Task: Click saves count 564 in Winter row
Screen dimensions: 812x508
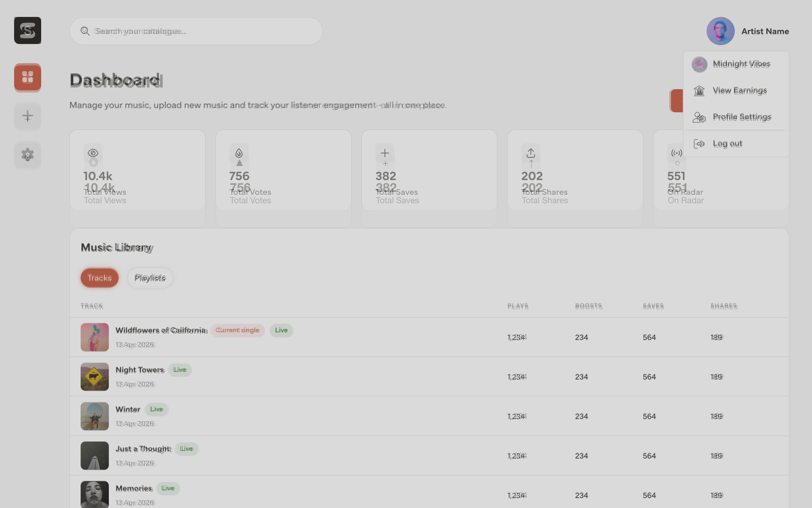Action: tap(649, 416)
